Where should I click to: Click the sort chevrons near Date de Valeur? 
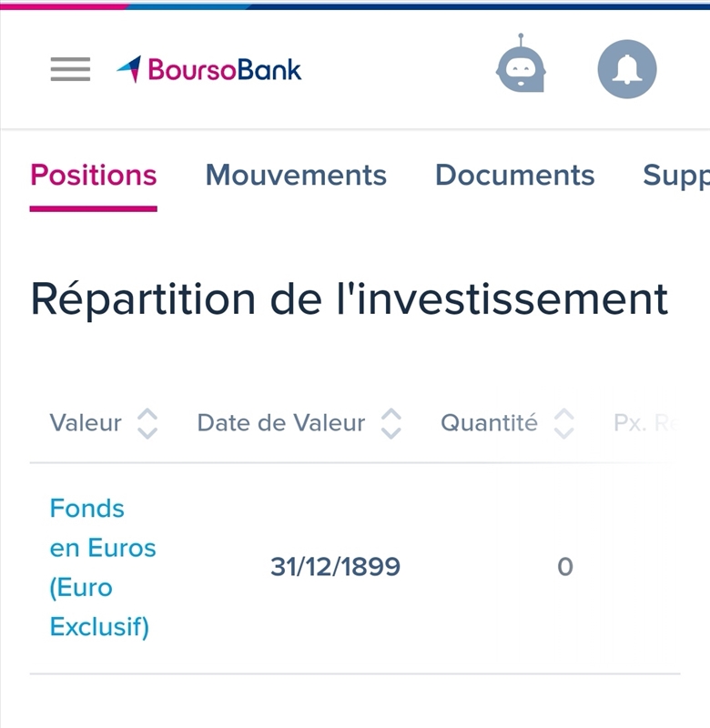391,423
